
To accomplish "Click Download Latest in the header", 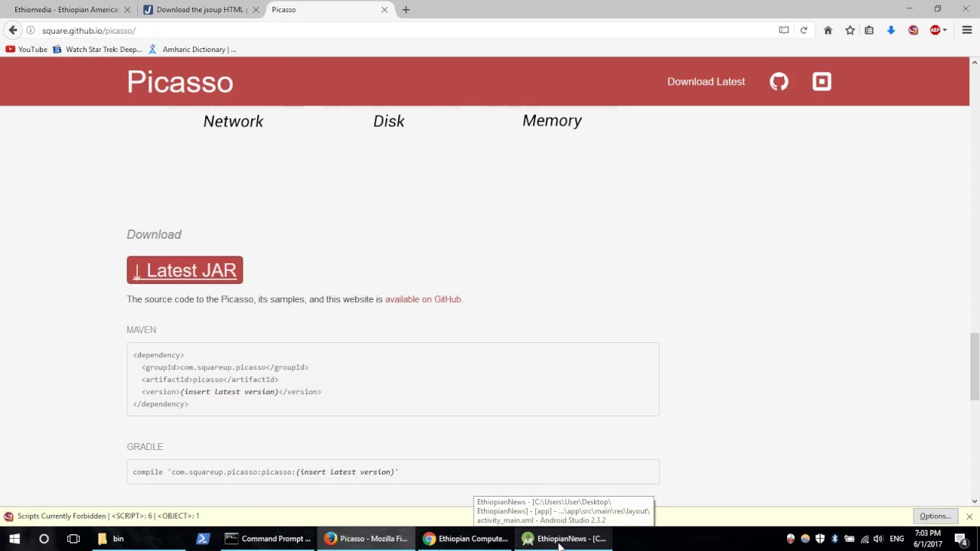I will click(706, 81).
